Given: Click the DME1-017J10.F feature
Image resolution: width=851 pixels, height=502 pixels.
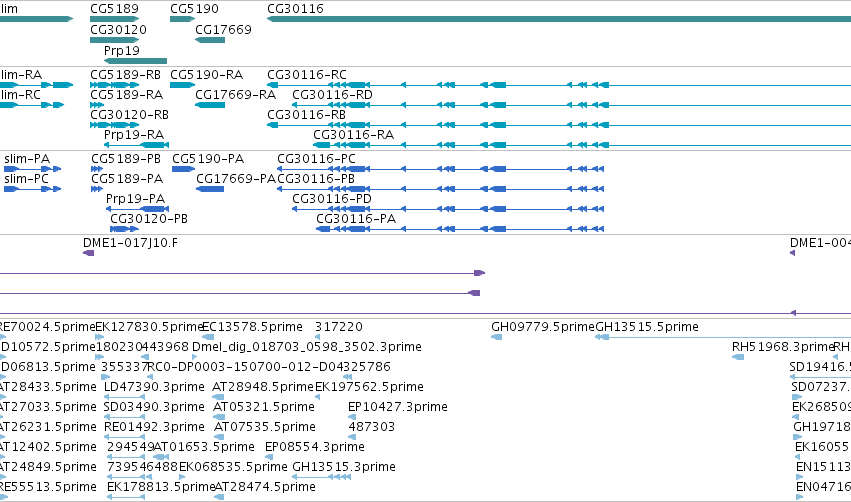Looking at the screenshot, I should click(x=130, y=243).
